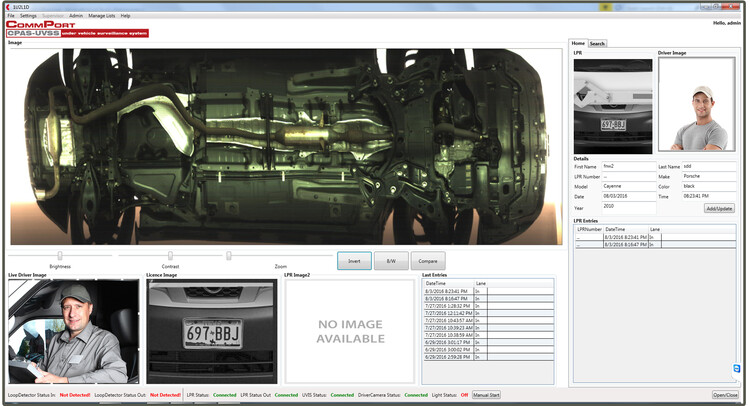Open the Manage Lists menu
750x406 pixels.
[101, 16]
